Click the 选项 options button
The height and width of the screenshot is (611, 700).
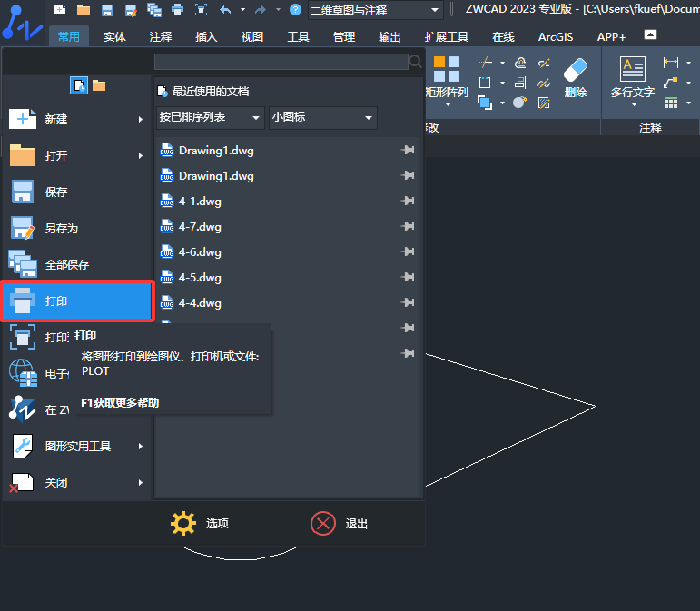click(200, 523)
